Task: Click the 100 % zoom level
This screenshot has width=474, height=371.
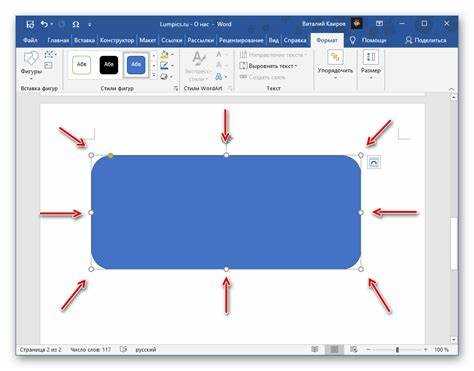Action: pos(441,349)
